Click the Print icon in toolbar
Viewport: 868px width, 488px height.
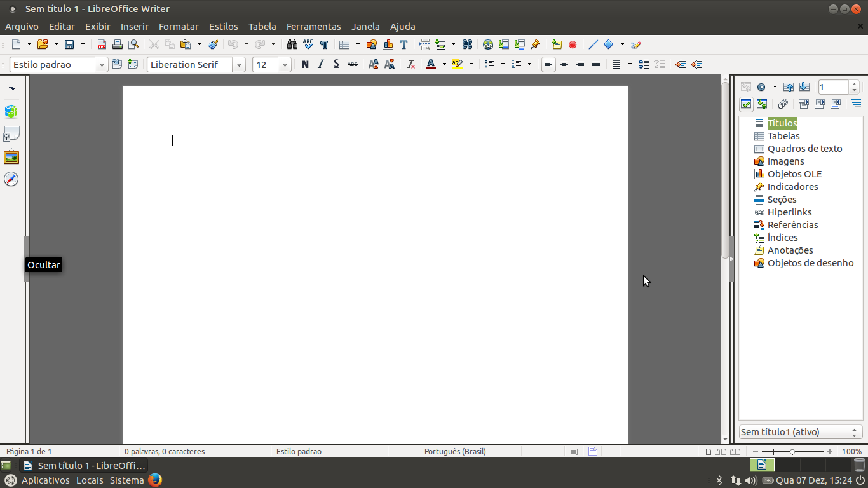[117, 44]
